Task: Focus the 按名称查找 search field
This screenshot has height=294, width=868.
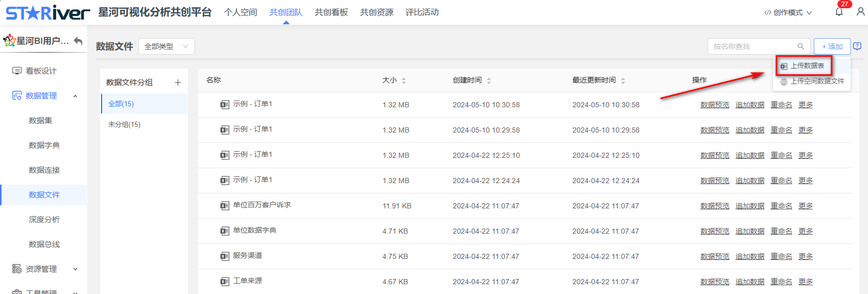Action: (x=753, y=46)
